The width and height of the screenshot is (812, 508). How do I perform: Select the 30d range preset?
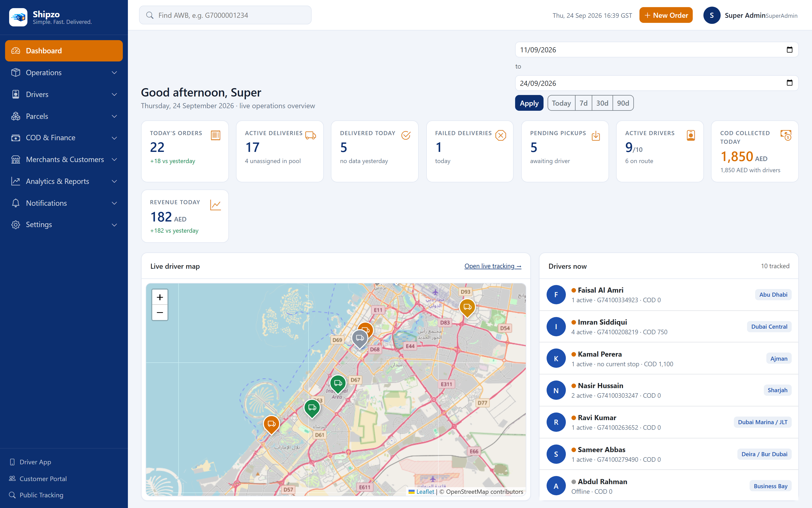click(x=602, y=103)
